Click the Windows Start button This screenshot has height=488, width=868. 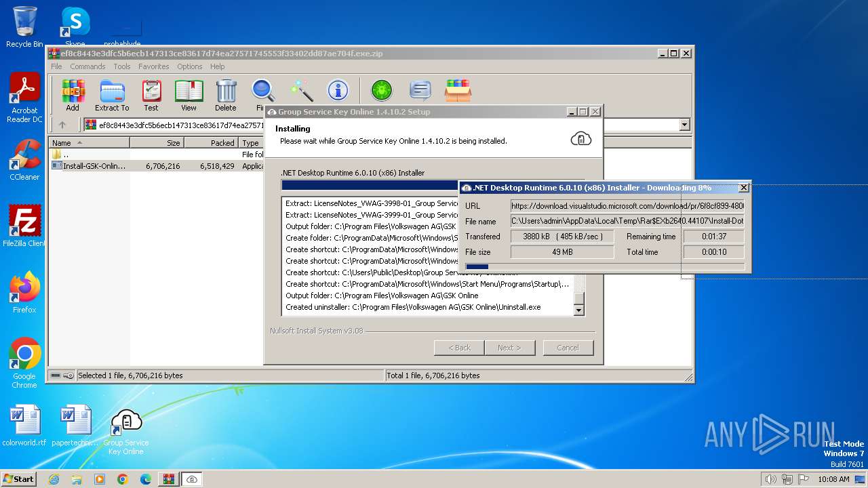pos(19,479)
